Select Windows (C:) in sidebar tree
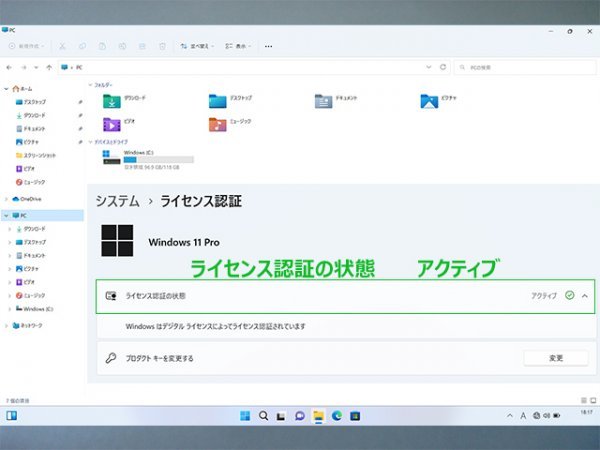600x450 pixels. click(x=34, y=309)
